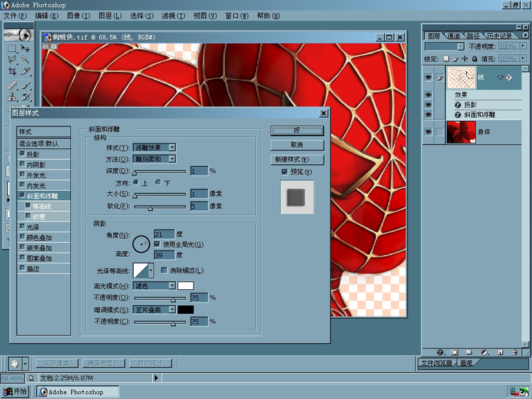This screenshot has width=532, height=399.
Task: Click the black shadow color swatch
Action: pyautogui.click(x=186, y=309)
